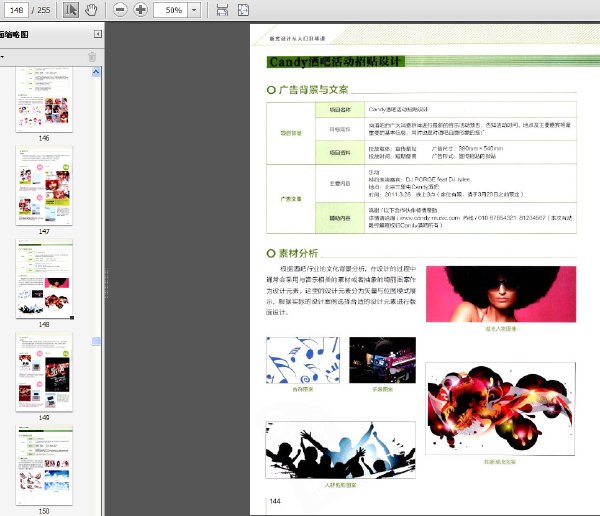The image size is (600, 516).
Task: Click the '/ 255' total pages text
Action: pos(41,10)
